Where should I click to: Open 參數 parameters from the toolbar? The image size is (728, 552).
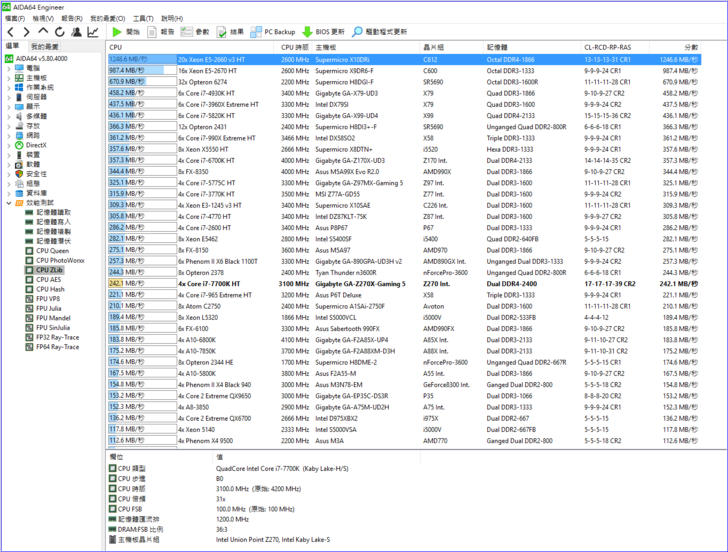point(197,32)
